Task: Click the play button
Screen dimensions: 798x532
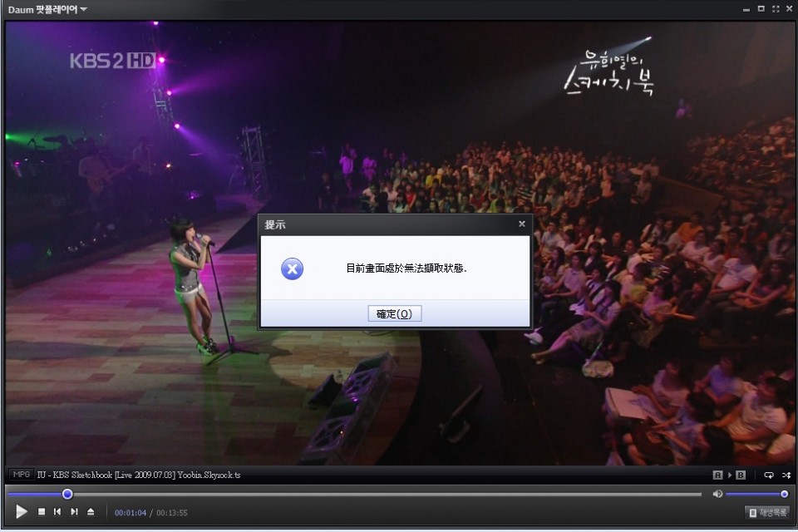Action: (x=21, y=512)
